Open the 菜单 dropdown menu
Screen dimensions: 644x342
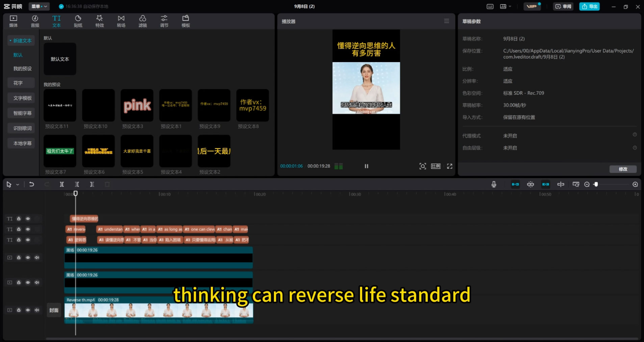coord(39,6)
